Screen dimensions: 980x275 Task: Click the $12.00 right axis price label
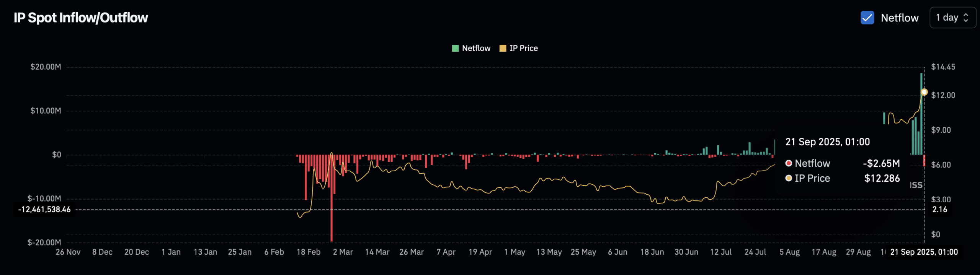point(943,95)
